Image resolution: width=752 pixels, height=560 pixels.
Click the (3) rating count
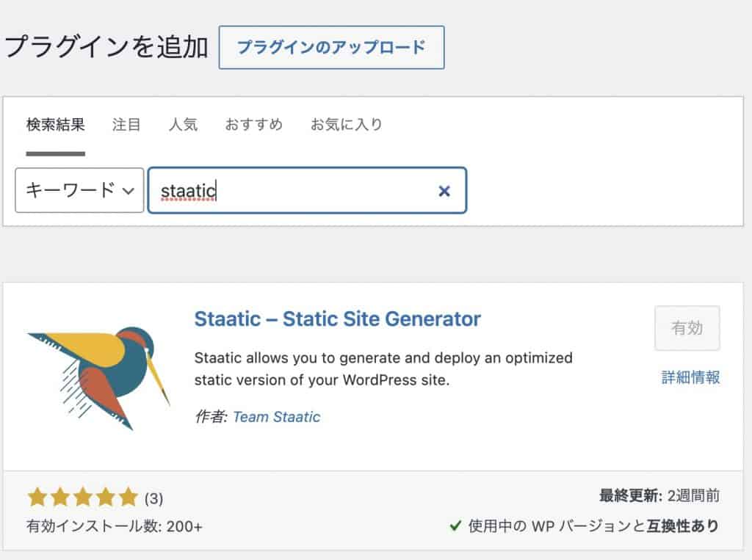point(153,498)
